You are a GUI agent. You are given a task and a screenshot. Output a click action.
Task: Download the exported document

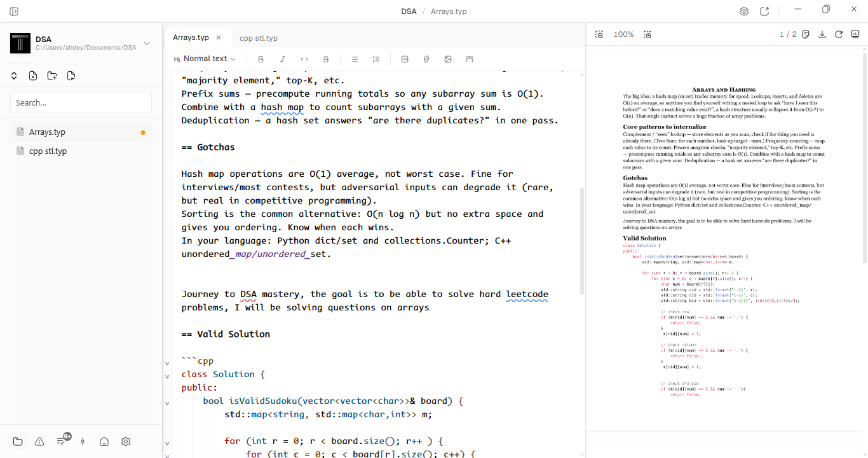(822, 34)
